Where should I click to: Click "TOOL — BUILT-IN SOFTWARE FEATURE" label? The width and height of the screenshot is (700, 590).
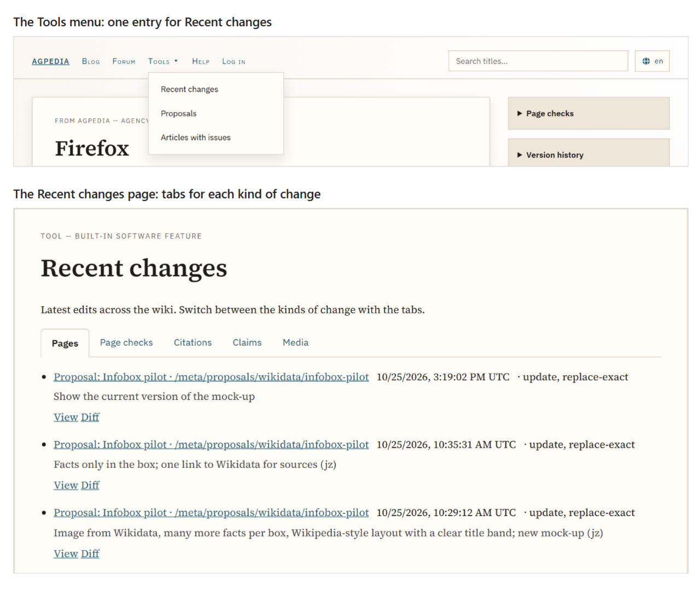[x=121, y=236]
